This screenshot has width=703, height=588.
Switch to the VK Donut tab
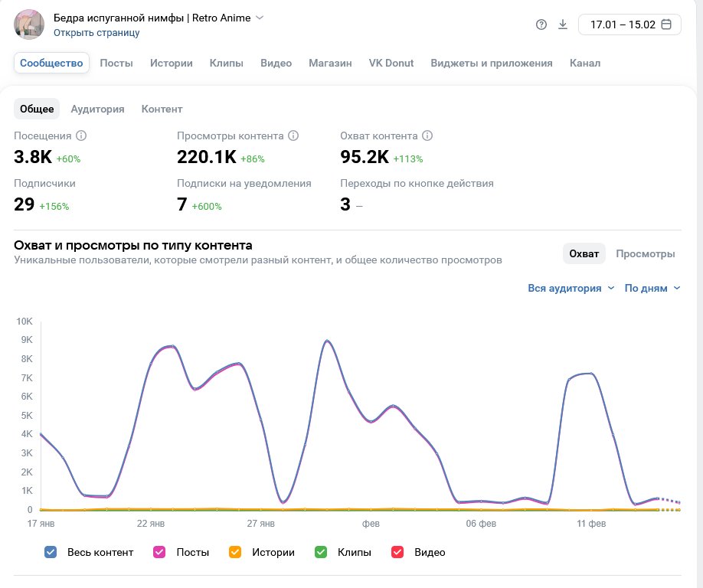391,63
